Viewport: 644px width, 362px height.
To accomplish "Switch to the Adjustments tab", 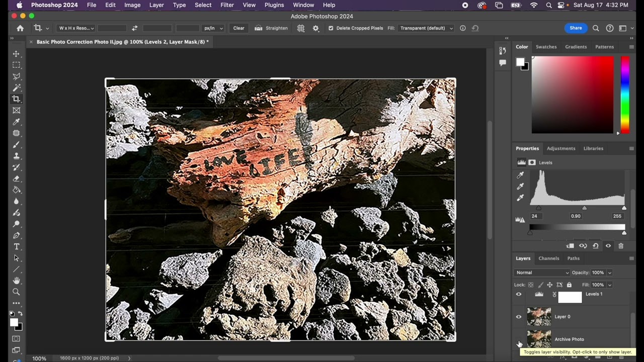I will click(x=561, y=148).
